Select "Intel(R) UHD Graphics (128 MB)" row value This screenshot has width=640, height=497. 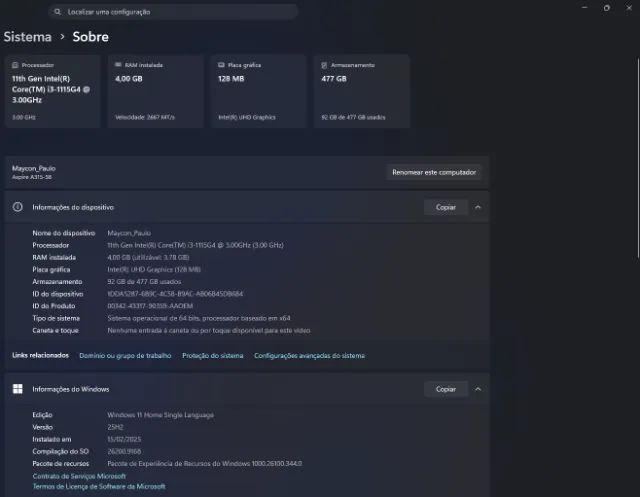pyautogui.click(x=154, y=270)
